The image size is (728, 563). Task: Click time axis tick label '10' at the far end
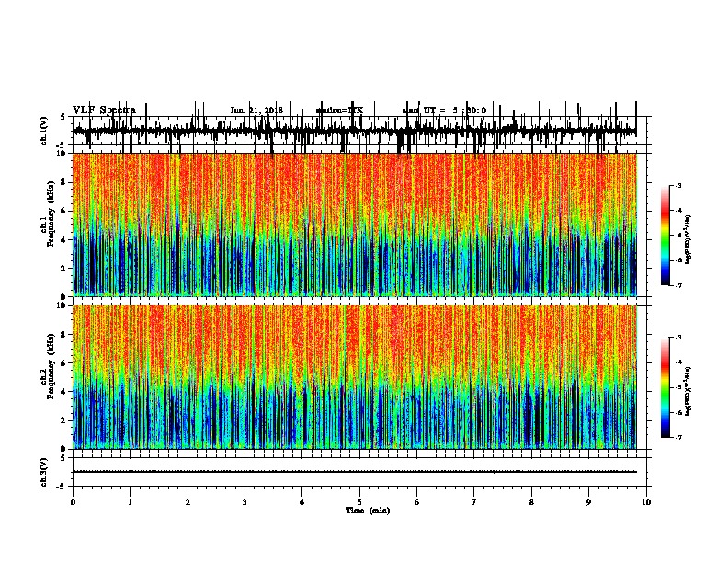[646, 502]
